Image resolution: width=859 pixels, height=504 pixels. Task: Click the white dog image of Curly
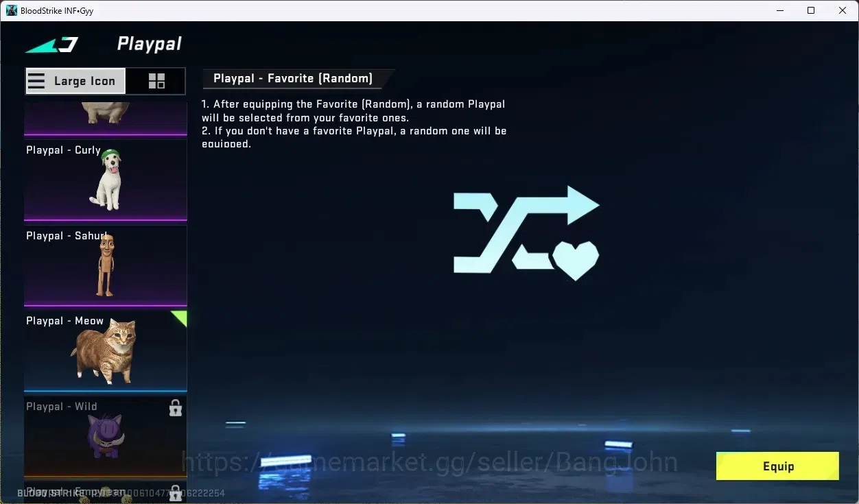point(106,180)
